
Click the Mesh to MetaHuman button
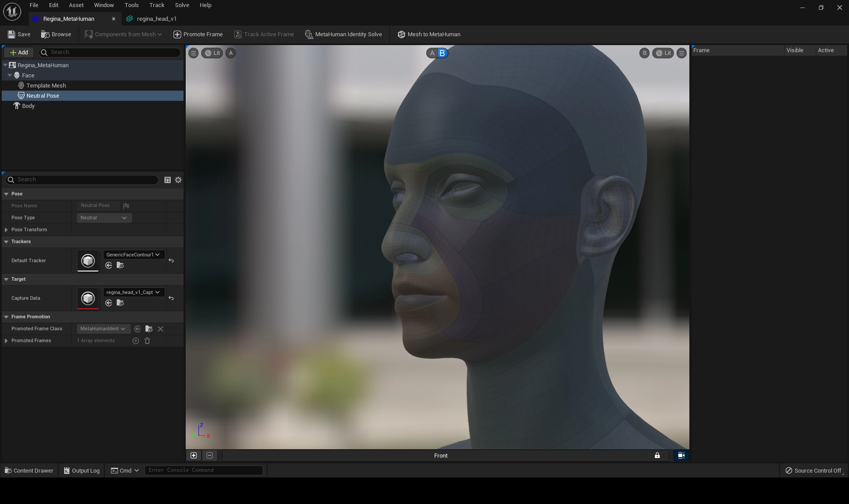click(428, 34)
